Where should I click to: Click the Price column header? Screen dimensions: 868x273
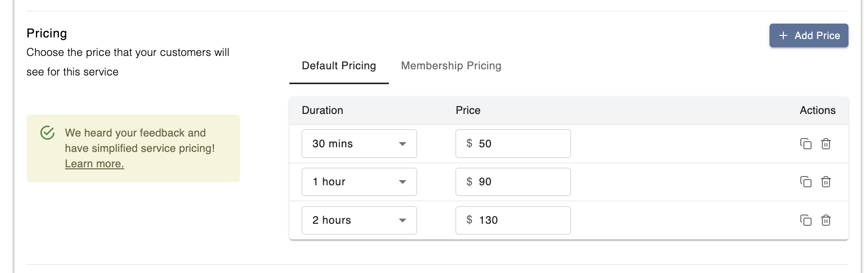tap(468, 110)
